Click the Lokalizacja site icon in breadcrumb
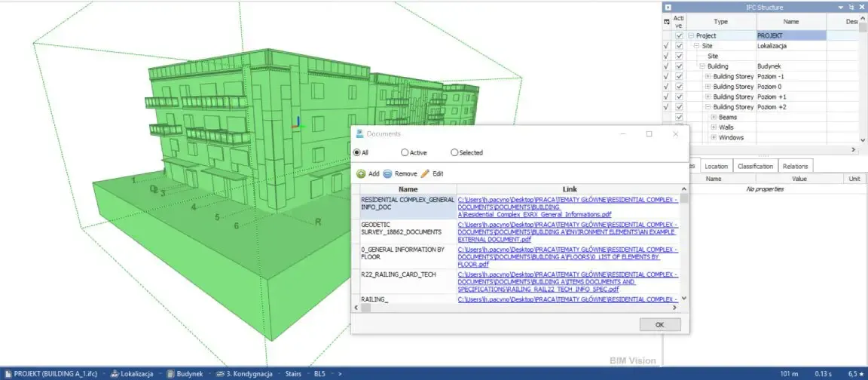This screenshot has width=868, height=380. point(115,374)
